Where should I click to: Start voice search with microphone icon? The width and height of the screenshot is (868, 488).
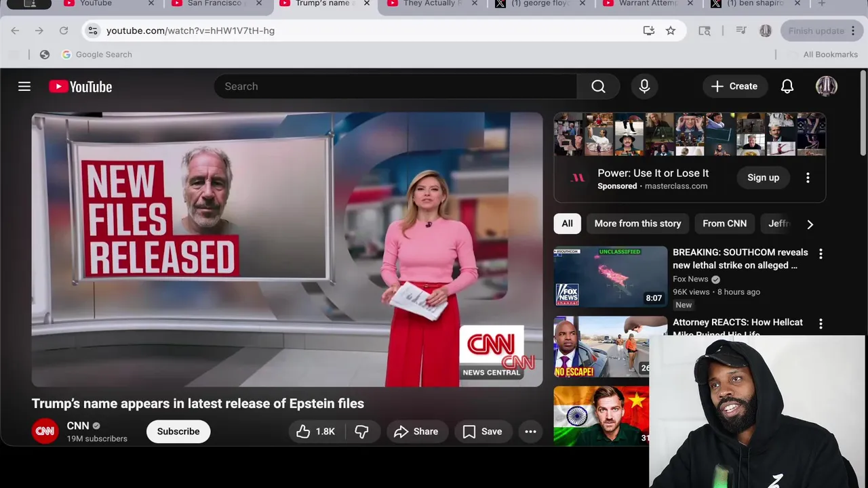(644, 87)
